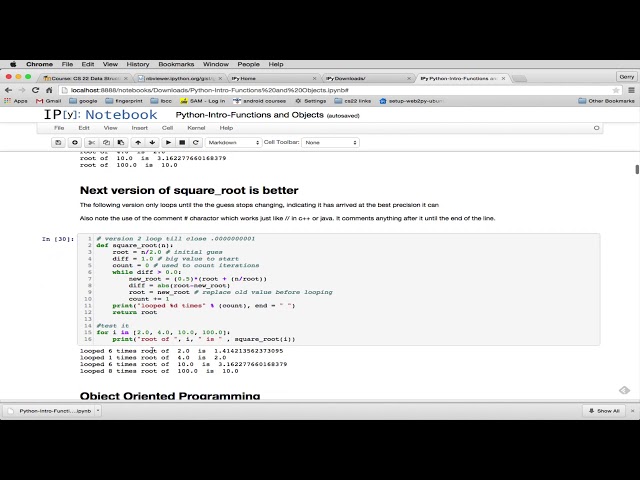Reload the page in Chrome

(x=36, y=90)
